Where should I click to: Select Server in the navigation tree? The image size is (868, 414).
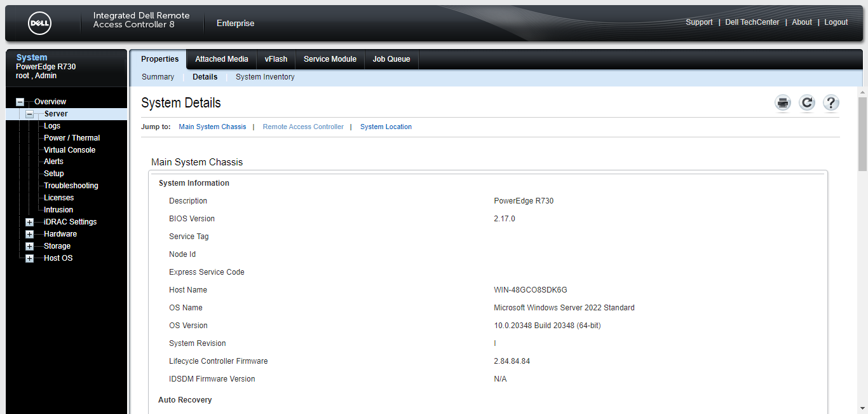click(x=56, y=114)
